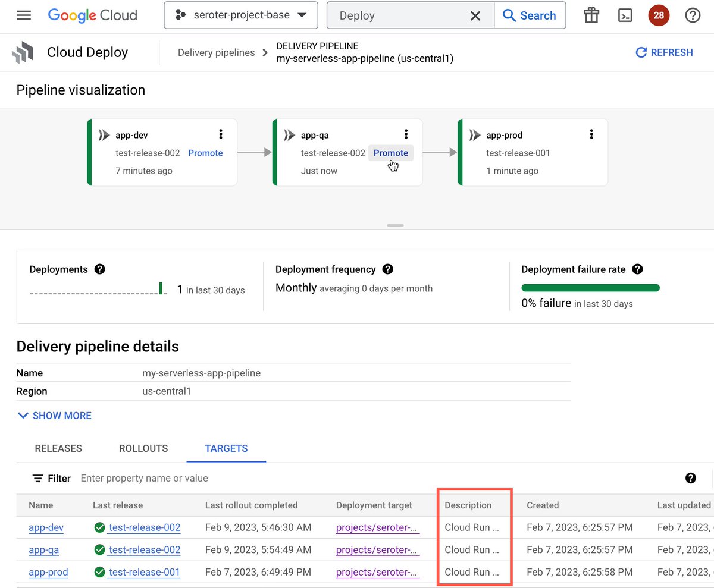Open the Help question mark icon
The width and height of the screenshot is (714, 588).
click(693, 15)
